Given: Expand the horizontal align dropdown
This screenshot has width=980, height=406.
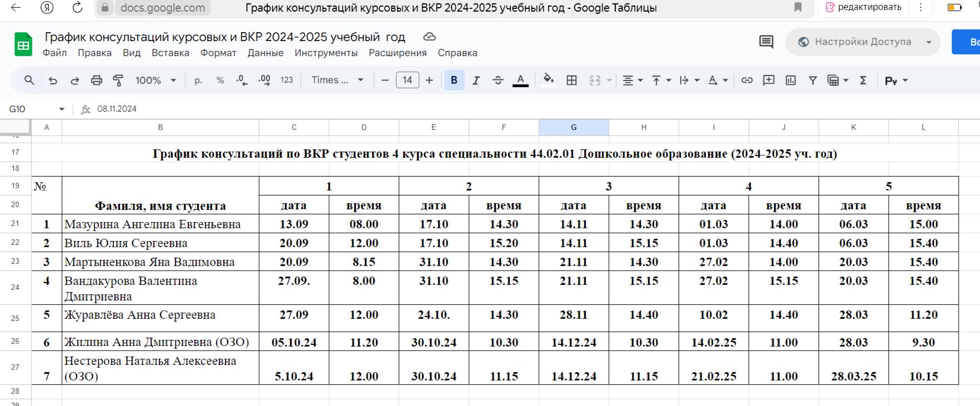Looking at the screenshot, I should 632,81.
